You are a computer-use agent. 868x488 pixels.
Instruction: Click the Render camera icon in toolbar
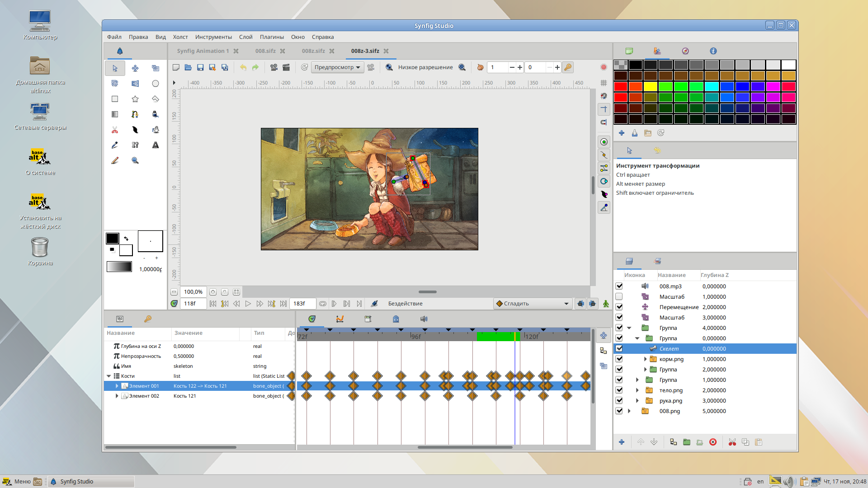pyautogui.click(x=274, y=67)
